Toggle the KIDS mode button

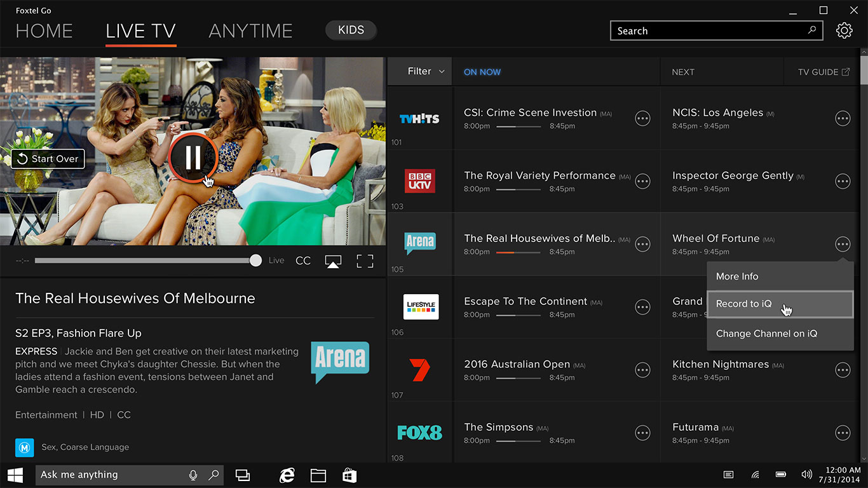pos(351,30)
